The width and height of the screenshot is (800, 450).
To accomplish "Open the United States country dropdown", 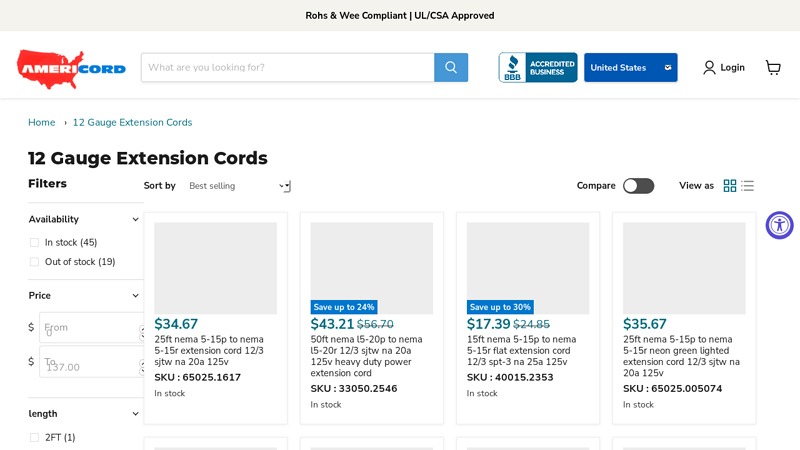I will [630, 68].
